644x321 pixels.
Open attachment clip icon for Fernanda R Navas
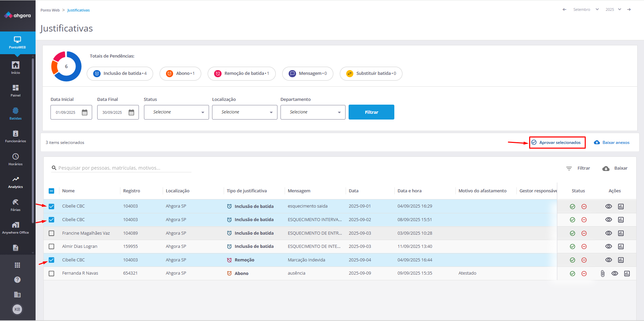click(x=602, y=274)
